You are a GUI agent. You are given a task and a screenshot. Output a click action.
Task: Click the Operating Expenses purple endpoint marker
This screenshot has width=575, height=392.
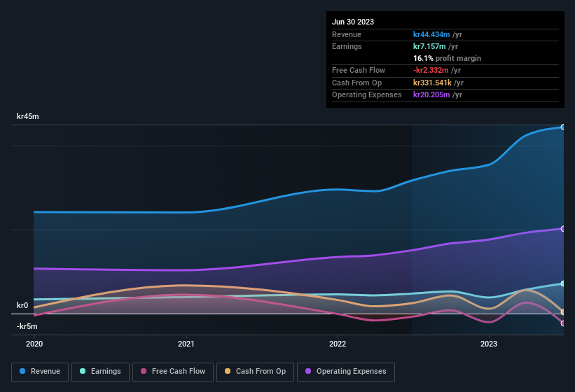pos(562,229)
